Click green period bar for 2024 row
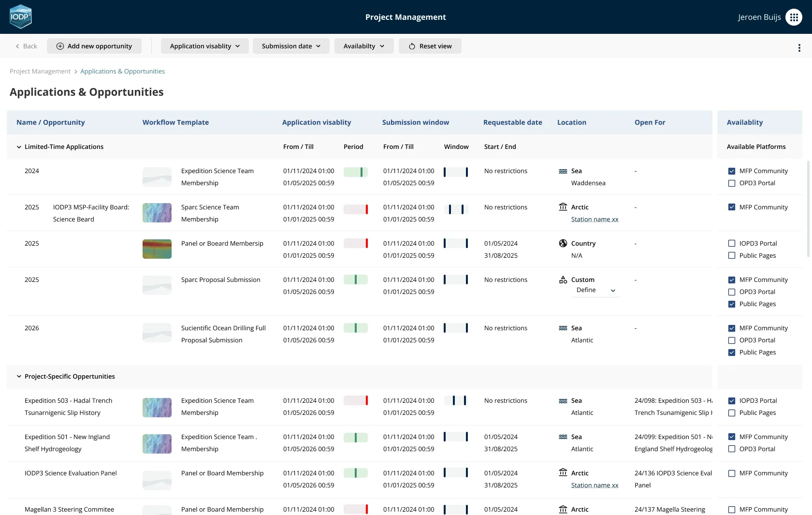 355,172
